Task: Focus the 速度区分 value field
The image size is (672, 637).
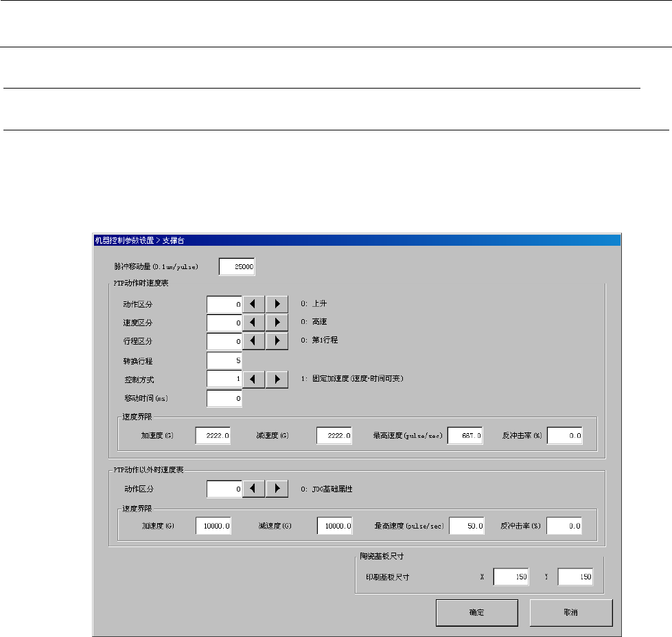Action: pos(224,323)
